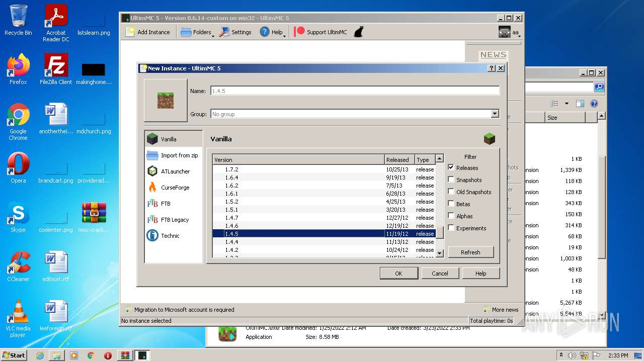Viewport: 644px width, 362px height.
Task: Select version 1.4.7 row
Action: 324,218
